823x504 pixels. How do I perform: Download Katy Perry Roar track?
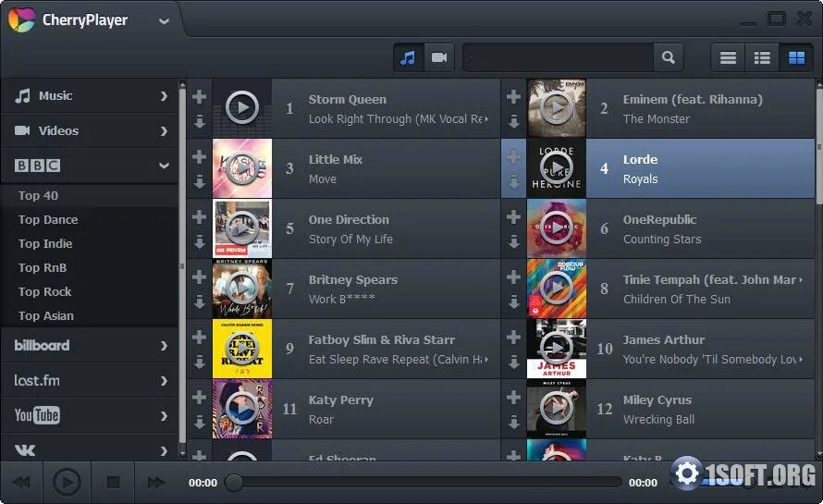200,422
